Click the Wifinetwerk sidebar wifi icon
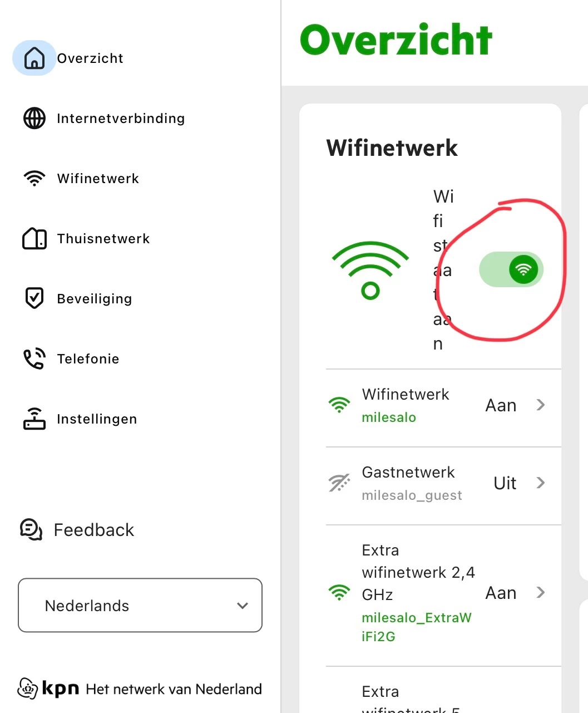588x713 pixels. pos(34,179)
